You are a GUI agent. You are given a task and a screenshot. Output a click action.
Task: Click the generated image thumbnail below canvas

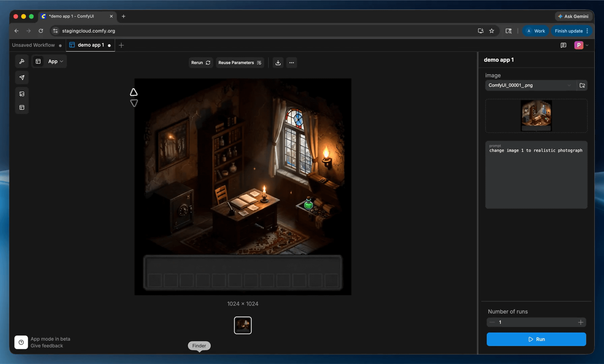point(243,325)
